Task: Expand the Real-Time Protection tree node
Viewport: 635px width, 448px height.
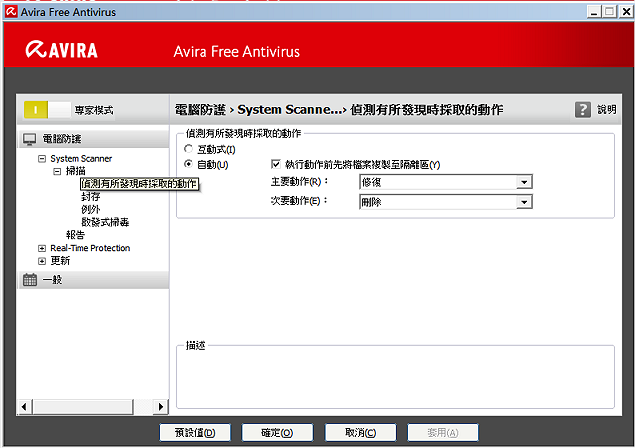Action: coord(42,248)
